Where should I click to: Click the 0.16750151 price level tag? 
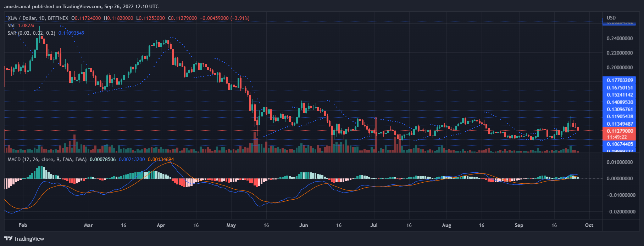[620, 88]
